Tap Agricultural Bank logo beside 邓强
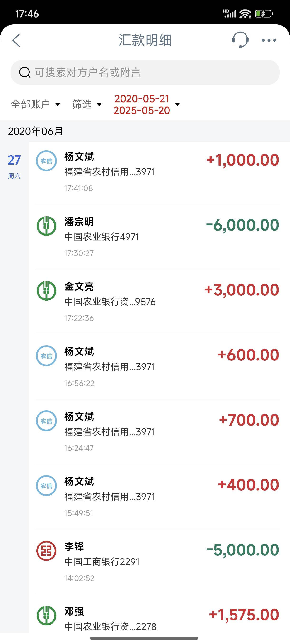The image size is (290, 644). [47, 616]
